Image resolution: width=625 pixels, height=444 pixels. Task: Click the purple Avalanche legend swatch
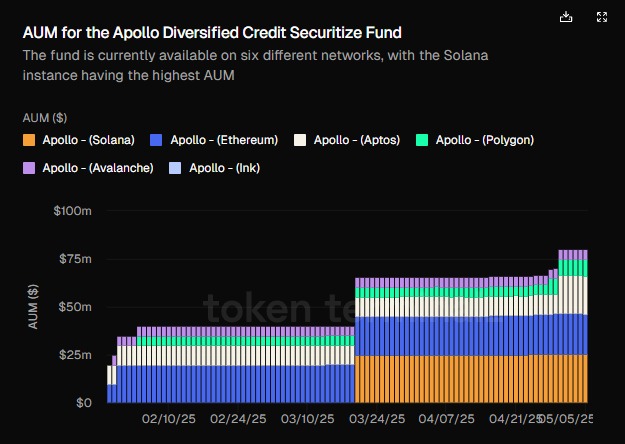point(28,168)
